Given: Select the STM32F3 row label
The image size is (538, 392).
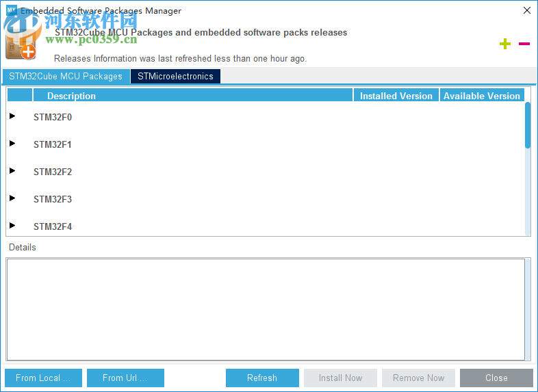Looking at the screenshot, I should click(x=53, y=199).
